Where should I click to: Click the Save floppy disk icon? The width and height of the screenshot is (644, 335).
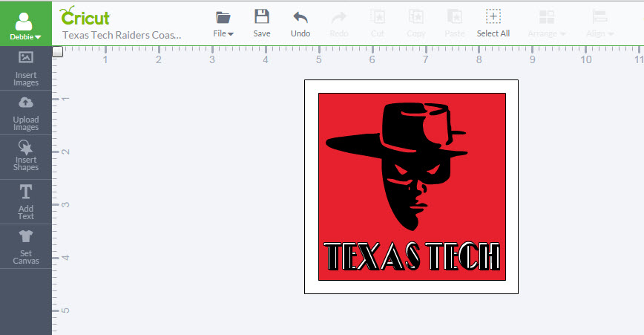click(261, 18)
